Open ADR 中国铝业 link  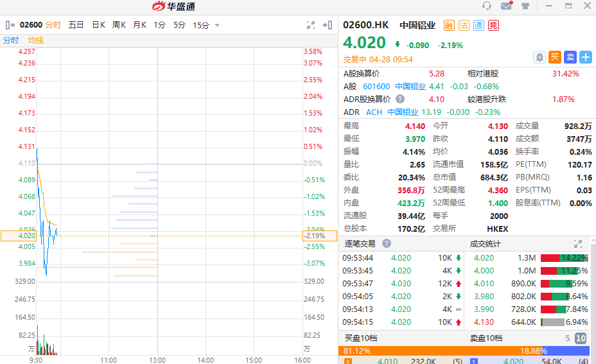[x=403, y=112]
